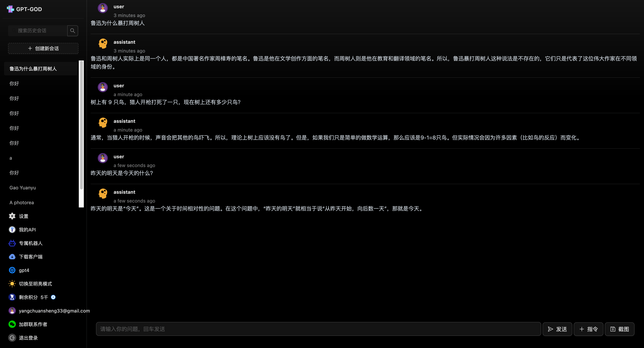Viewport: 644px width, 348px height.
Task: Focus the 搜索历史会话 search field
Action: pyautogui.click(x=38, y=31)
